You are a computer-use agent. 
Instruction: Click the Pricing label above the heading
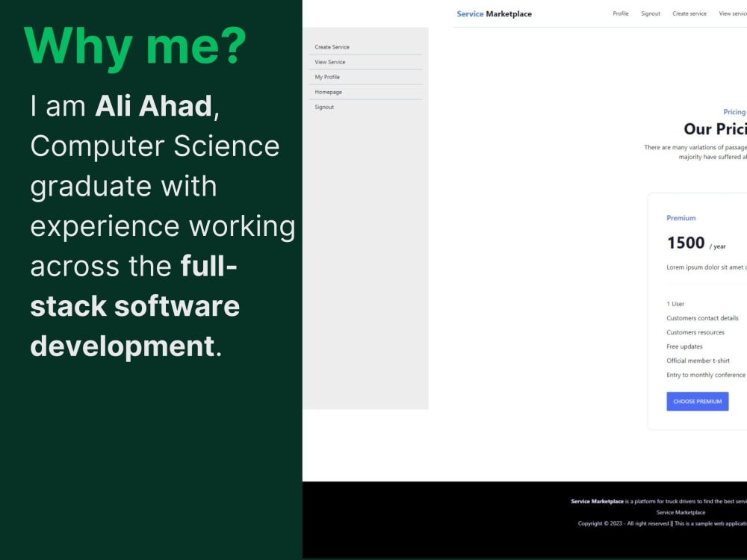point(734,112)
